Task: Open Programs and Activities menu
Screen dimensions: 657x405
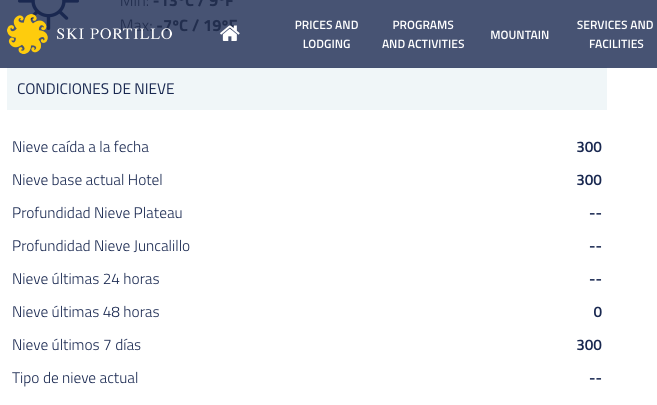Action: (423, 34)
